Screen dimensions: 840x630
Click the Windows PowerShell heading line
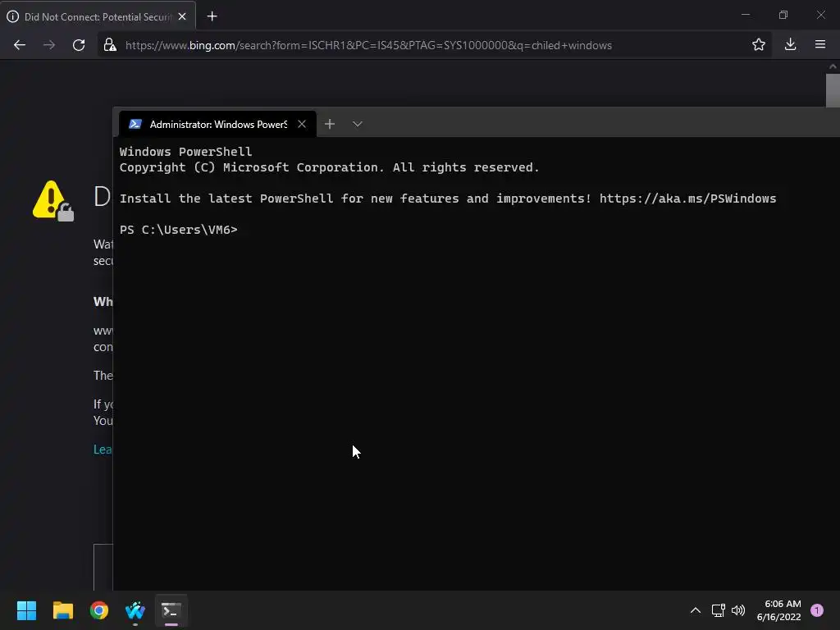pos(185,152)
